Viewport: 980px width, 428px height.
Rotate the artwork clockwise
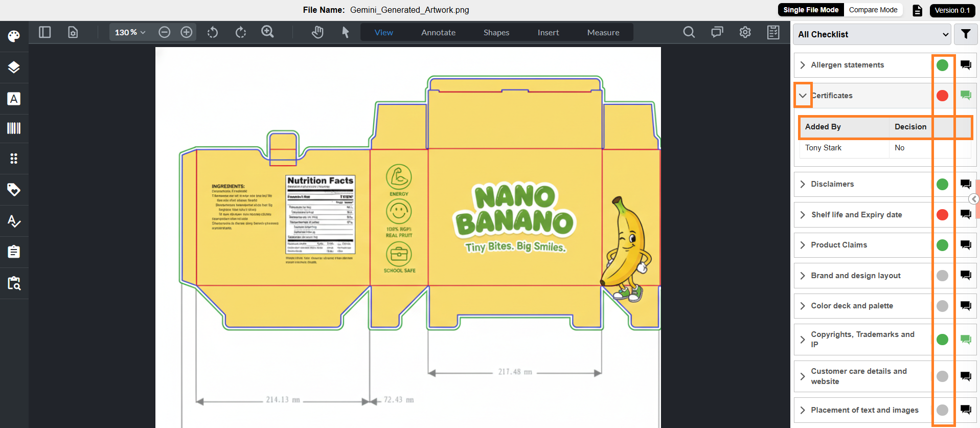(x=241, y=32)
